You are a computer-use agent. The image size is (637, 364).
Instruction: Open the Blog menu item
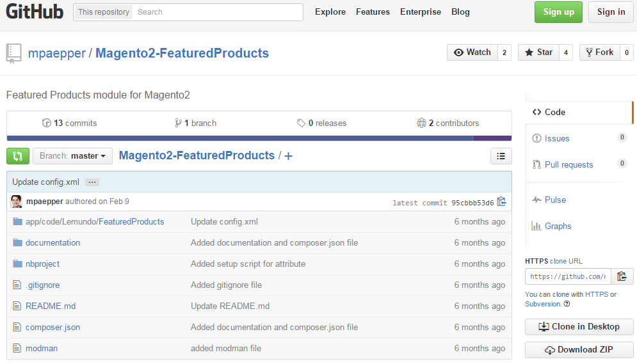460,12
